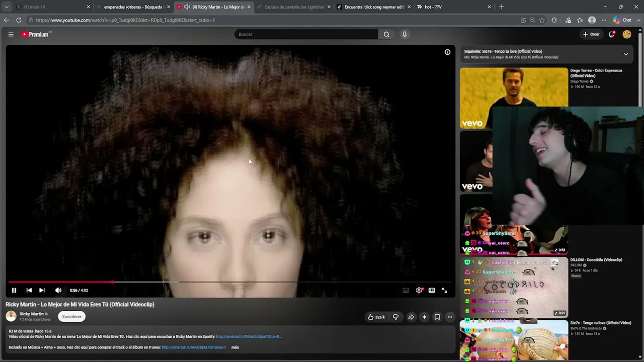Save the video to a playlist
This screenshot has height=362, width=644.
tap(437, 317)
